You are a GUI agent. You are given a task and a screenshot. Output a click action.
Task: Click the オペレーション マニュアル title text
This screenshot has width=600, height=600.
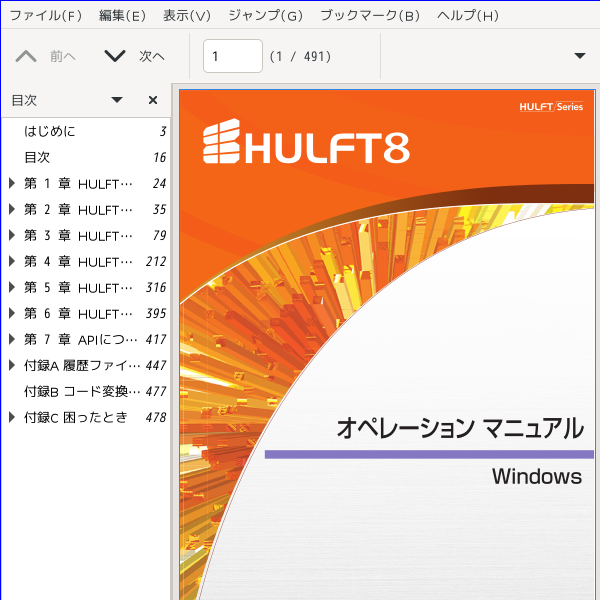pyautogui.click(x=460, y=428)
